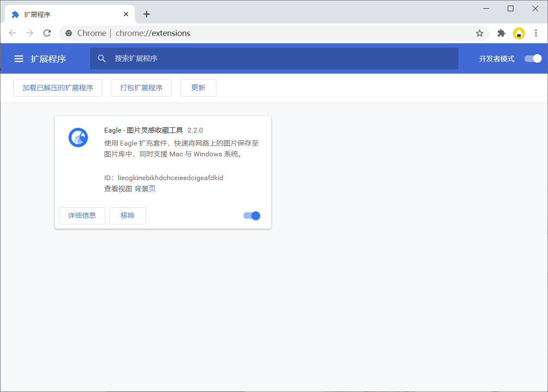This screenshot has width=548, height=392.
Task: Click the chrome://extensions address bar
Action: click(x=274, y=33)
